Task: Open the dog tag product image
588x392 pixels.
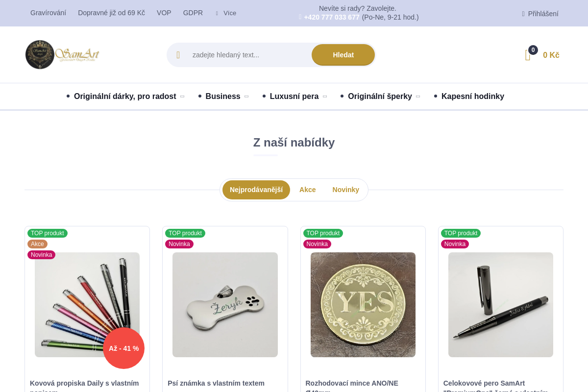Action: click(225, 305)
